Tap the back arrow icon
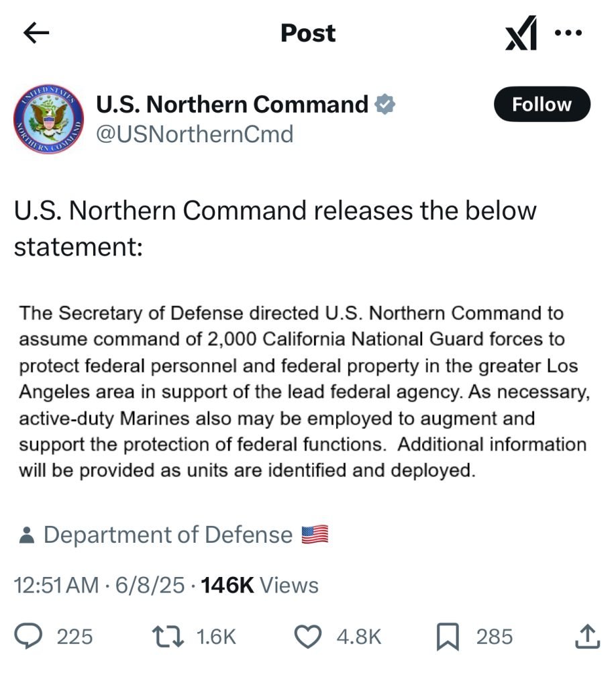The width and height of the screenshot is (616, 687). click(36, 33)
